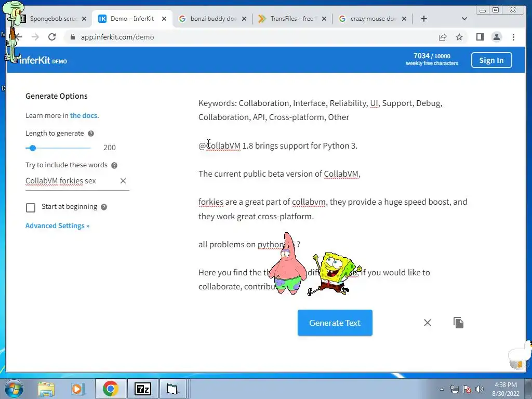Reload the page with the refresh icon
The width and height of the screenshot is (532, 399).
[52, 37]
